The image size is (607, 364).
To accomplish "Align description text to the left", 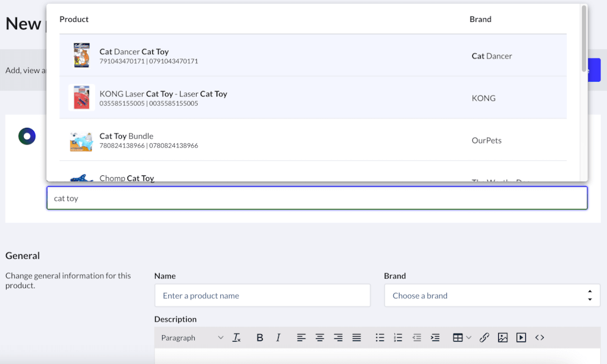I will pos(301,338).
